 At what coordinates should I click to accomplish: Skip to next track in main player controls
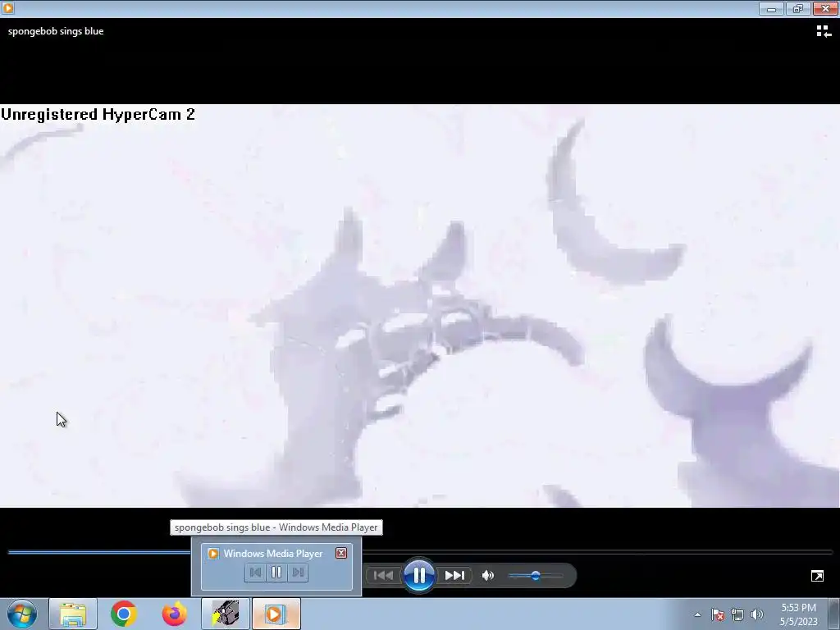(x=454, y=575)
